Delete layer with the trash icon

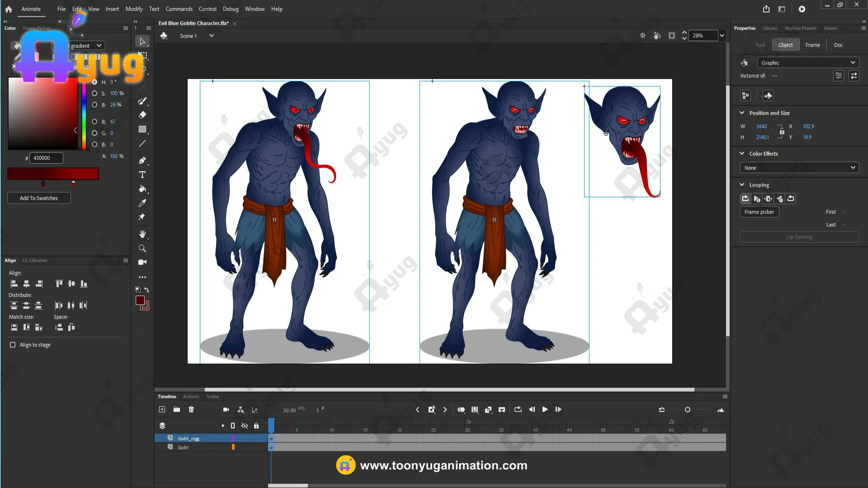point(191,409)
